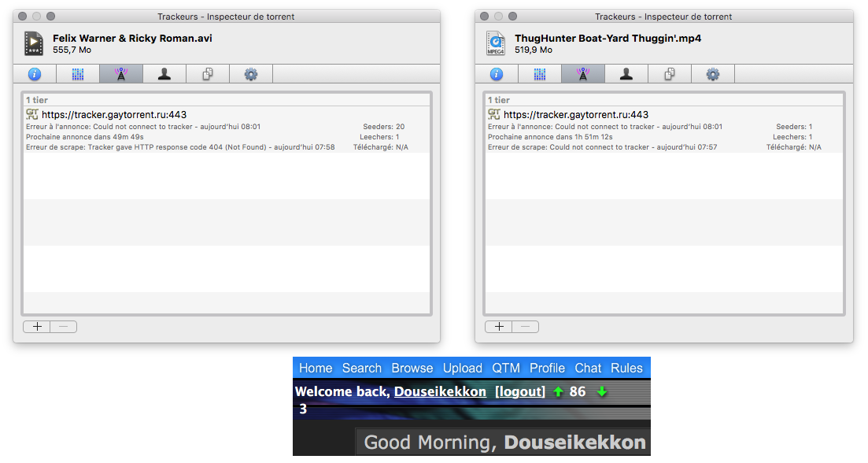Screen dimensions: 868x463
Task: Select the Peers tab in Felix Warner inspector
Action: pos(164,74)
